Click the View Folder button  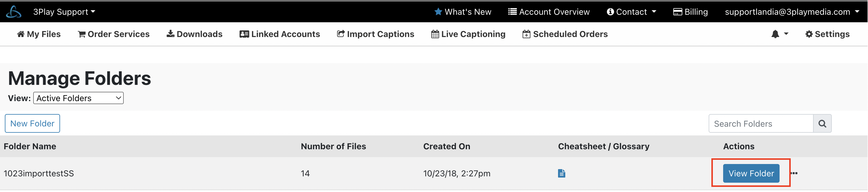751,174
